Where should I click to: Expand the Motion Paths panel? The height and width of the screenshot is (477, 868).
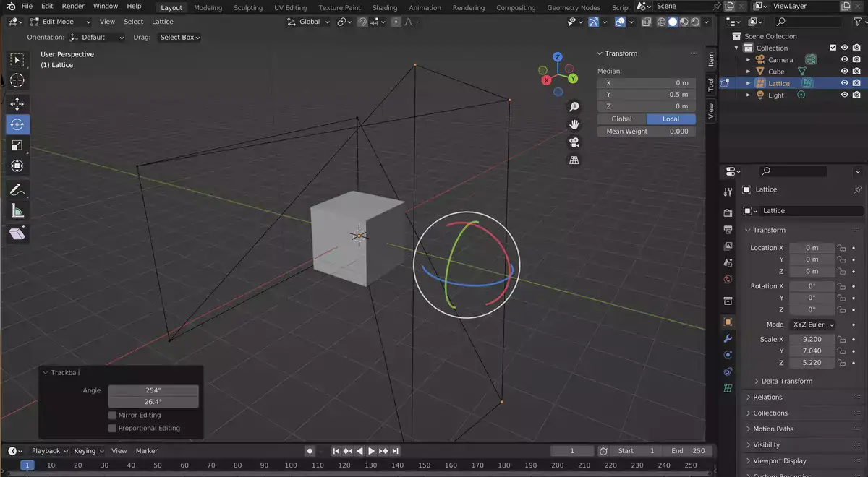[x=773, y=429]
